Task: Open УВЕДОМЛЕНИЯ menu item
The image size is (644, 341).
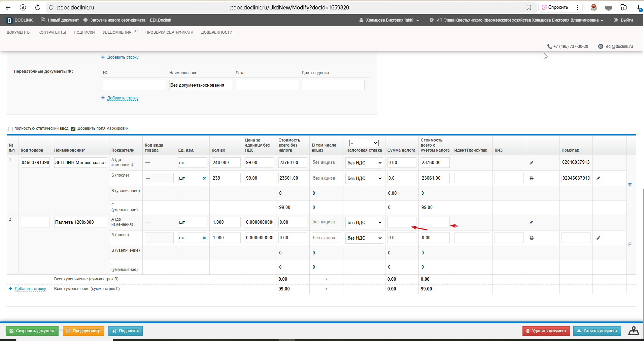Action: click(117, 32)
